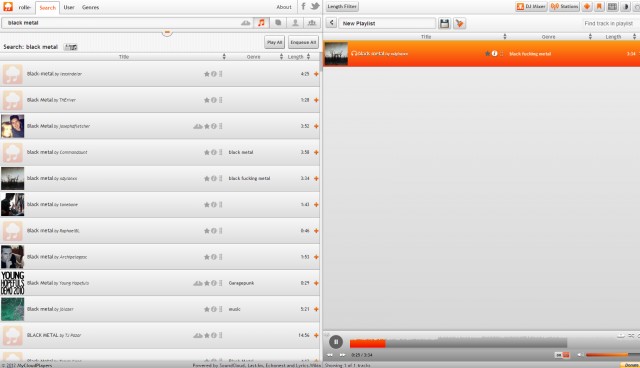Click cloud icon on the JosephsFletcher track row
640x368 pixels.
coord(198,126)
